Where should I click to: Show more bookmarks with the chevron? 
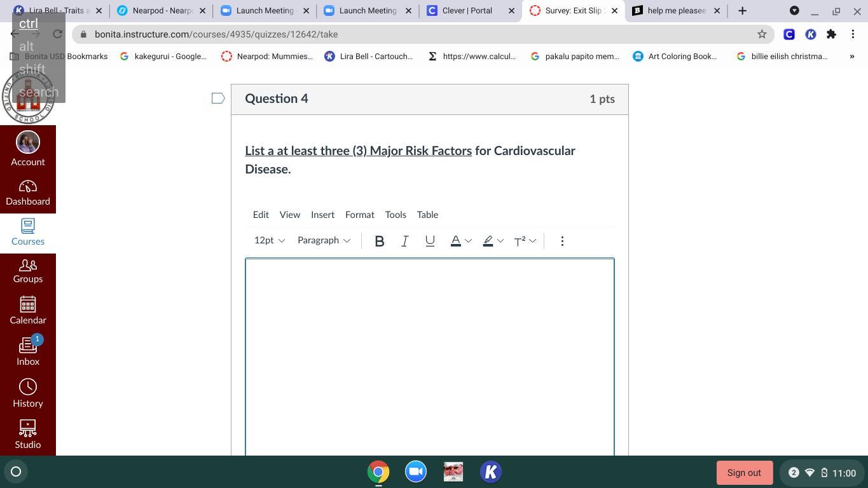(x=852, y=57)
